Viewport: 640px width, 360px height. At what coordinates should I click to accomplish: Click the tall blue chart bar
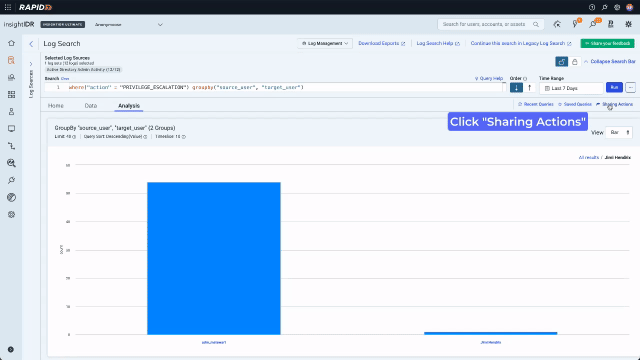point(214,258)
